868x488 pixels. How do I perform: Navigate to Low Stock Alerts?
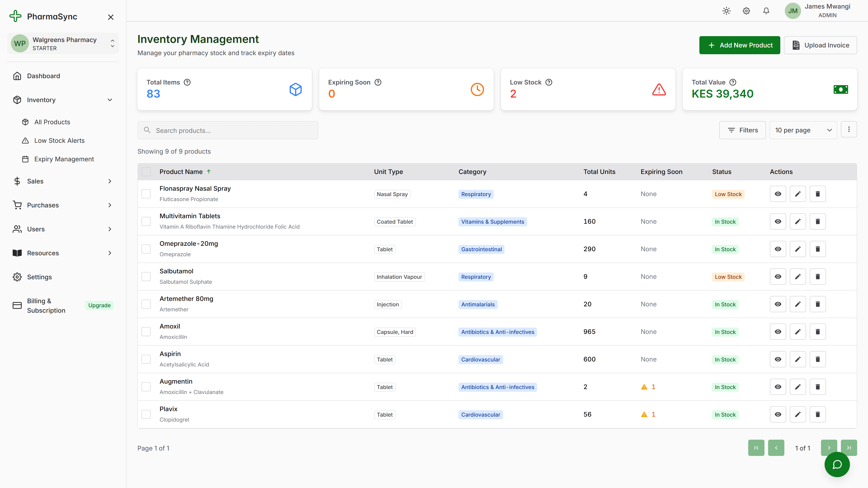click(59, 141)
